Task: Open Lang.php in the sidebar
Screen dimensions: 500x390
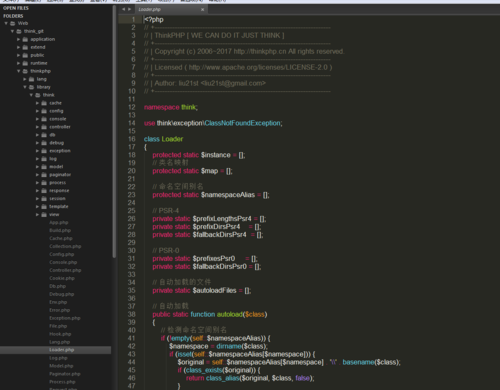Action: [x=60, y=342]
